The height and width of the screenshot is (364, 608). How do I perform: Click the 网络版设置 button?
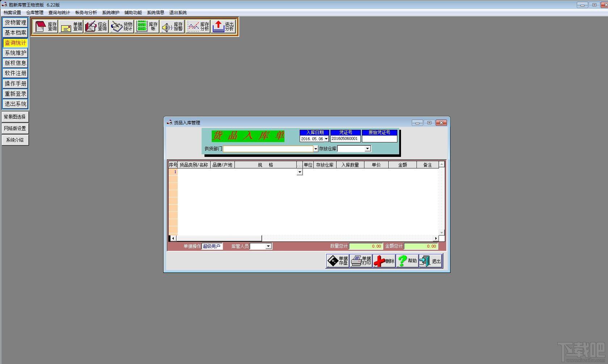tap(15, 128)
